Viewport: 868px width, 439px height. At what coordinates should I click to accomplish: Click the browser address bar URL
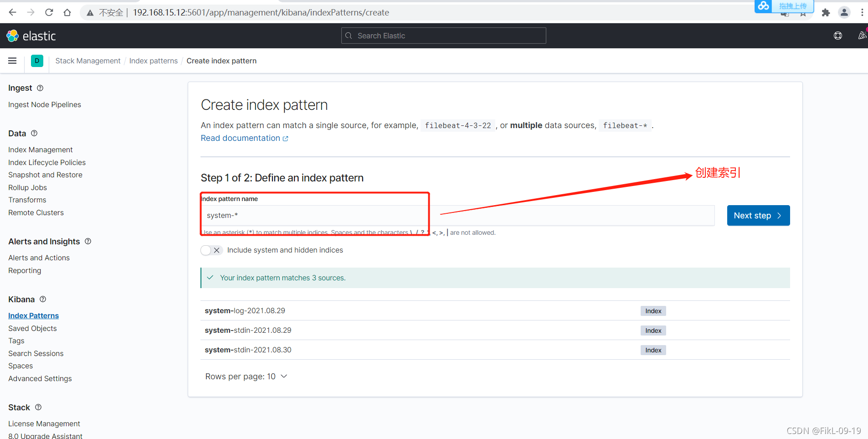pyautogui.click(x=261, y=13)
